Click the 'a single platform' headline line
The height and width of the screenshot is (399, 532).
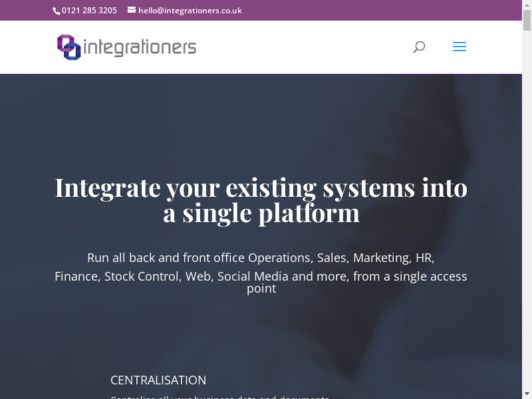click(x=261, y=213)
